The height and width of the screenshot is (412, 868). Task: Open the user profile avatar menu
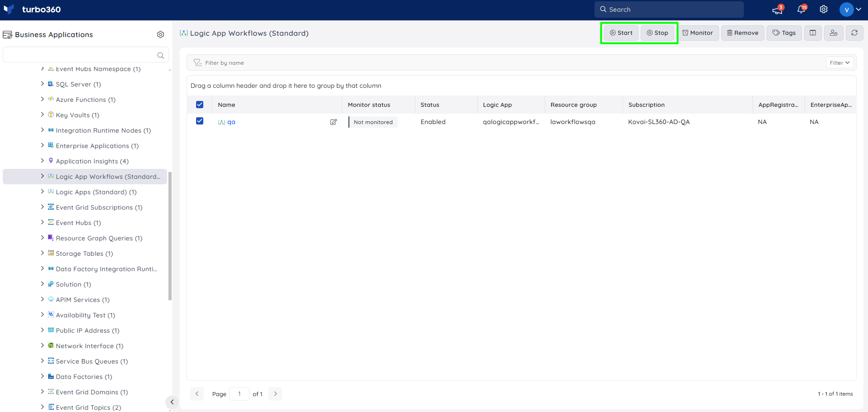point(850,10)
